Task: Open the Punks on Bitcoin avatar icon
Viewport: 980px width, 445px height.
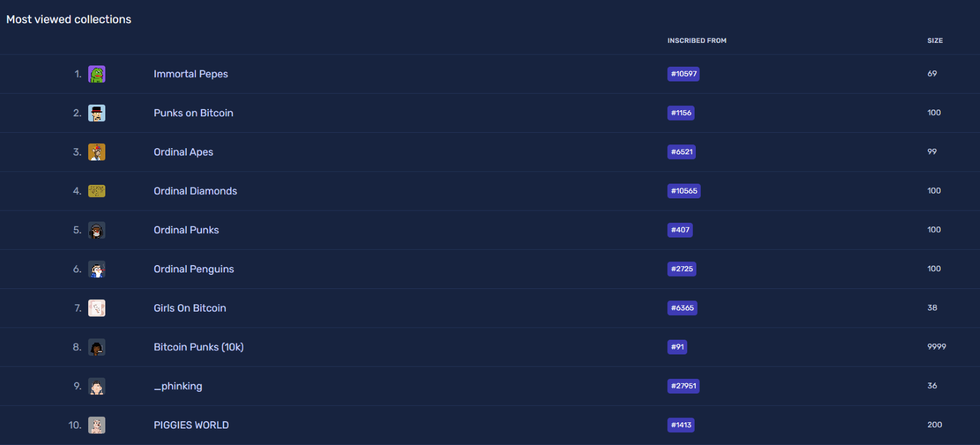Action: [97, 113]
